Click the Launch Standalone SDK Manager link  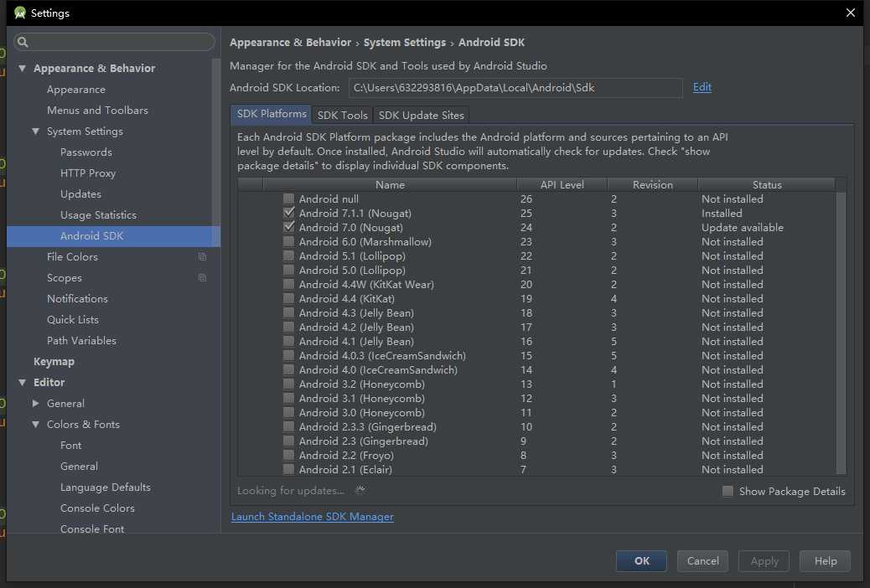pos(312,517)
